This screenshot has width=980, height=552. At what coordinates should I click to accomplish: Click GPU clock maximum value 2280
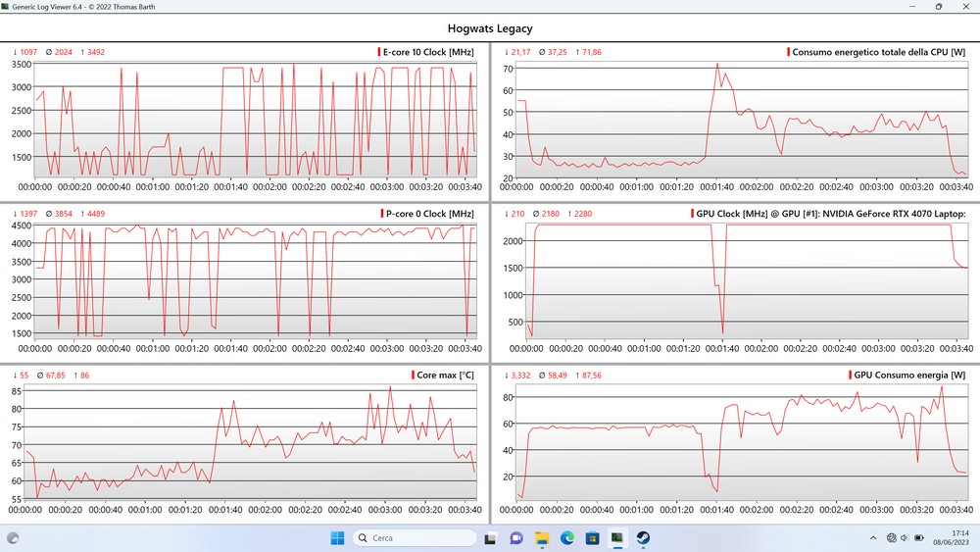click(x=583, y=213)
